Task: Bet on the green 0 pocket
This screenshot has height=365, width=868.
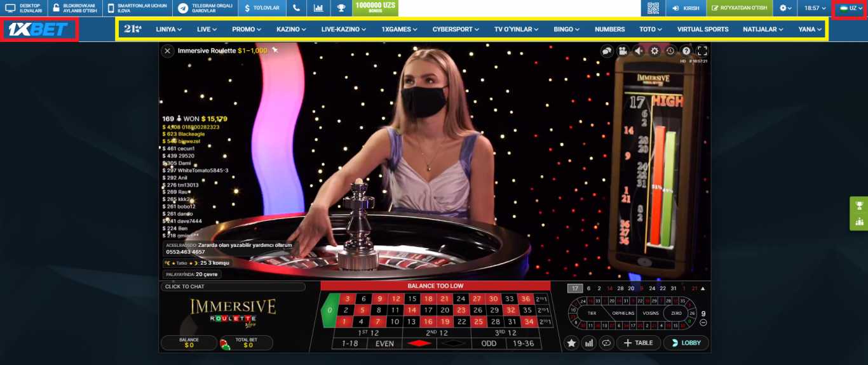Action: pos(329,310)
